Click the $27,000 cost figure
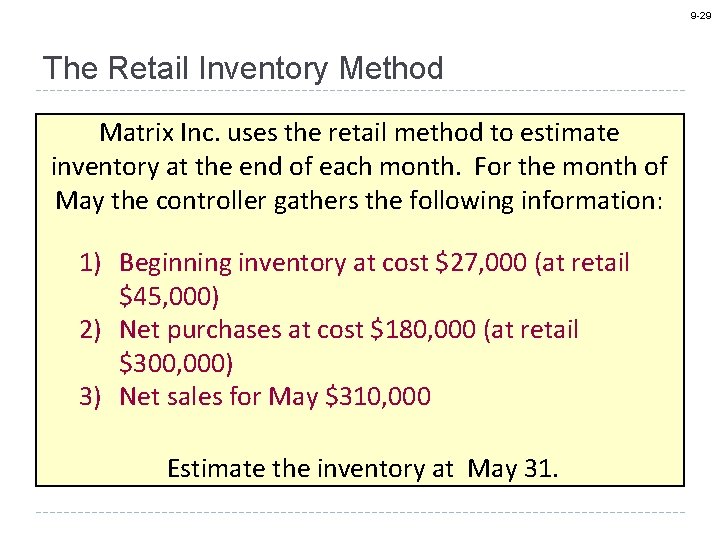The image size is (720, 540). point(481,263)
